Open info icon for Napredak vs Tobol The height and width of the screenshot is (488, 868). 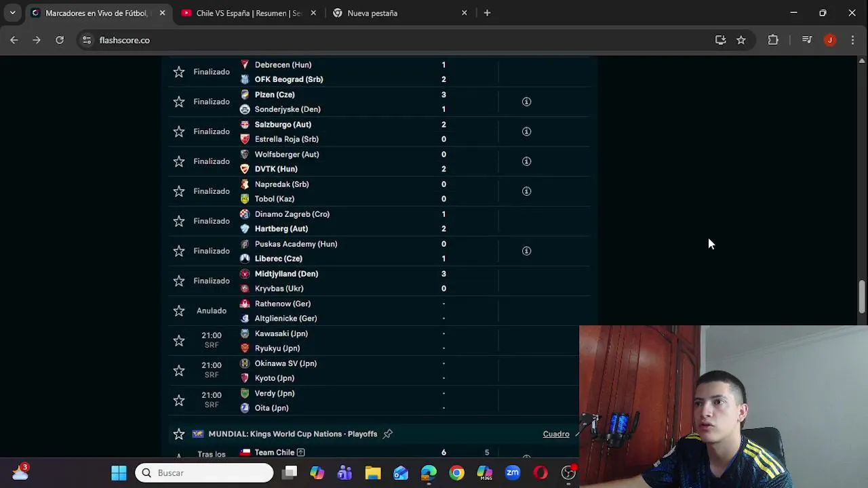click(526, 191)
